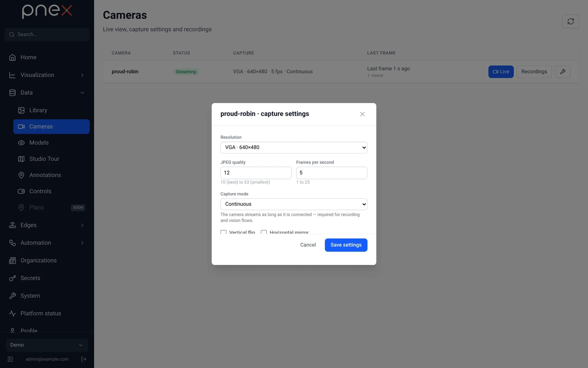Click the Streaming status badge
The height and width of the screenshot is (368, 588).
[x=186, y=72]
